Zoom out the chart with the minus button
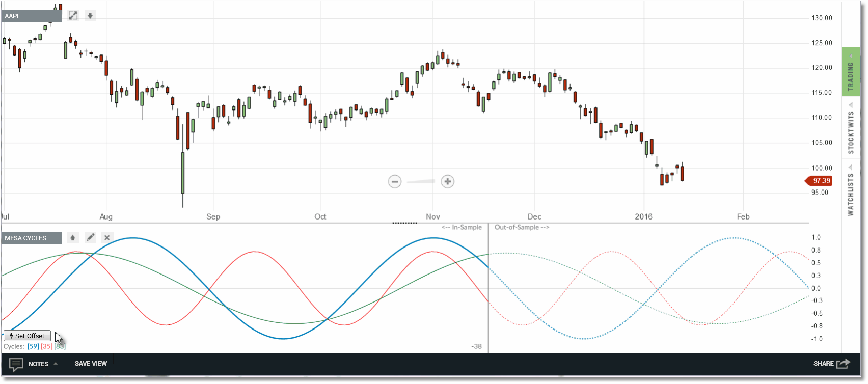Viewport: 868px width, 384px height. click(395, 181)
